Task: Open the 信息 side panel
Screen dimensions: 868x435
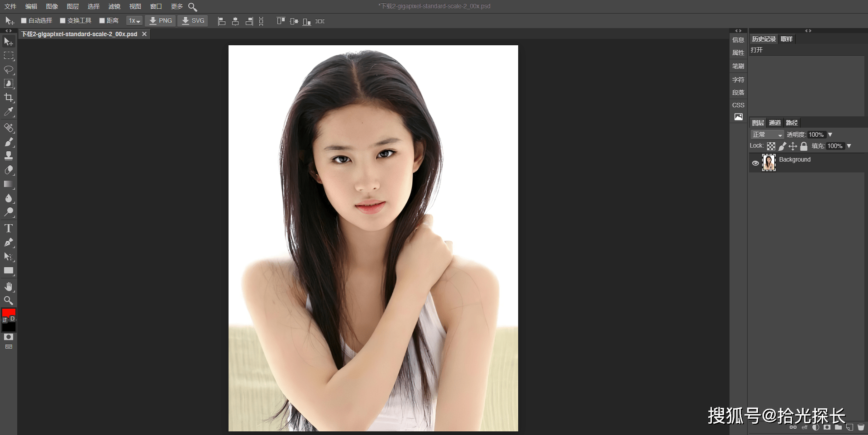Action: point(738,40)
